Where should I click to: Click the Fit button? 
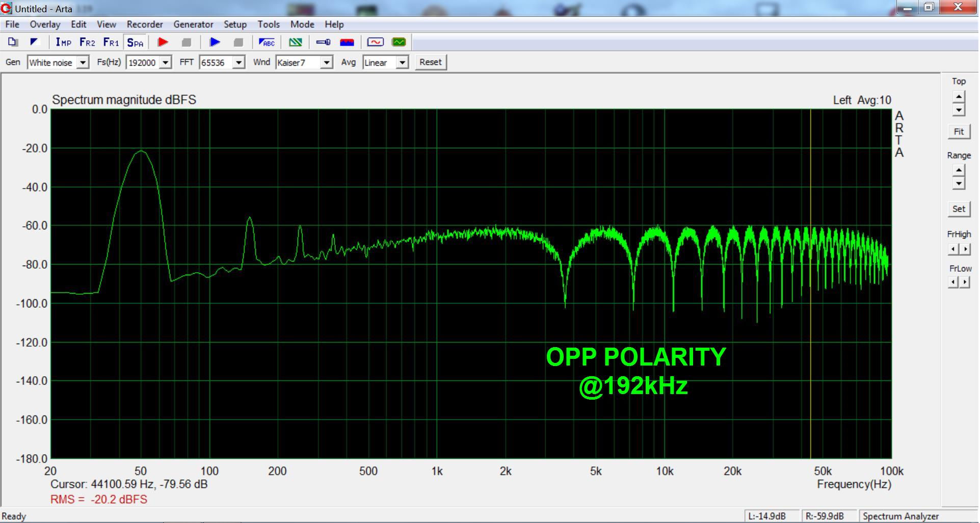coord(959,132)
